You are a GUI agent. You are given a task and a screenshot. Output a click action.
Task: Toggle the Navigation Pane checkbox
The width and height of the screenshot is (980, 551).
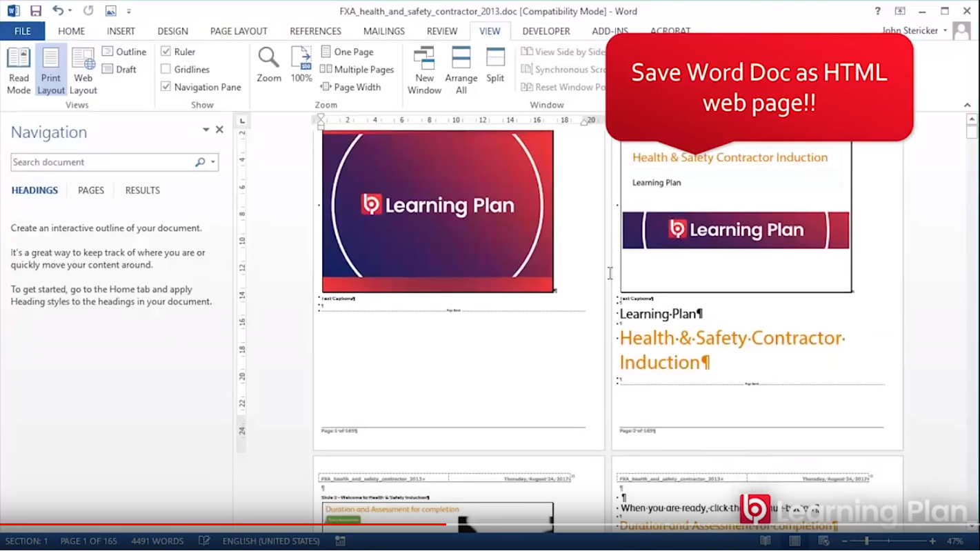click(166, 87)
